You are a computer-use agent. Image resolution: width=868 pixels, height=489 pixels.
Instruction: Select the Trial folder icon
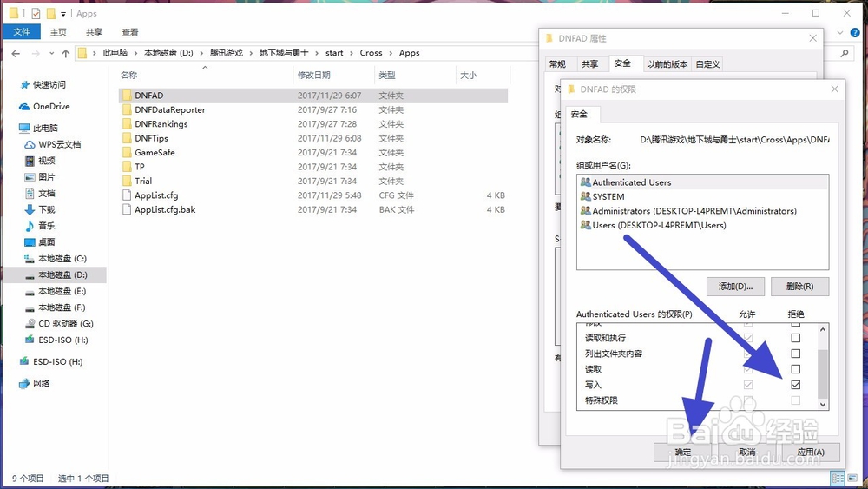127,181
